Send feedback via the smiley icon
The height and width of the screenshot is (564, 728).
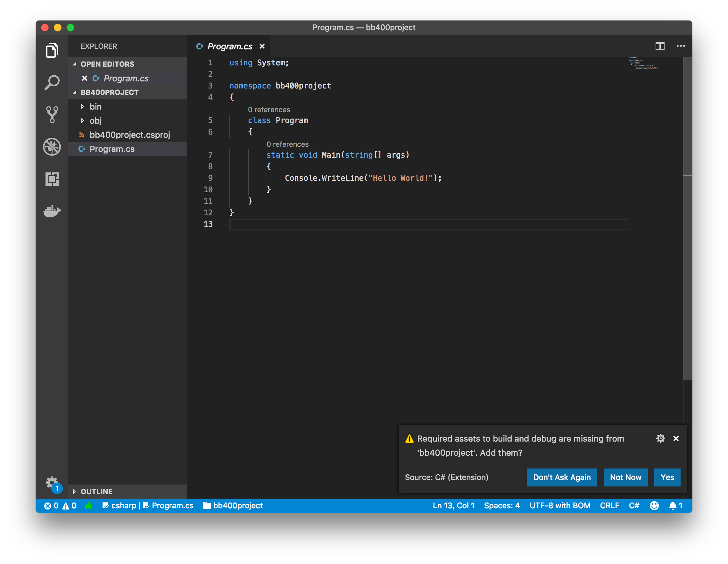[654, 505]
